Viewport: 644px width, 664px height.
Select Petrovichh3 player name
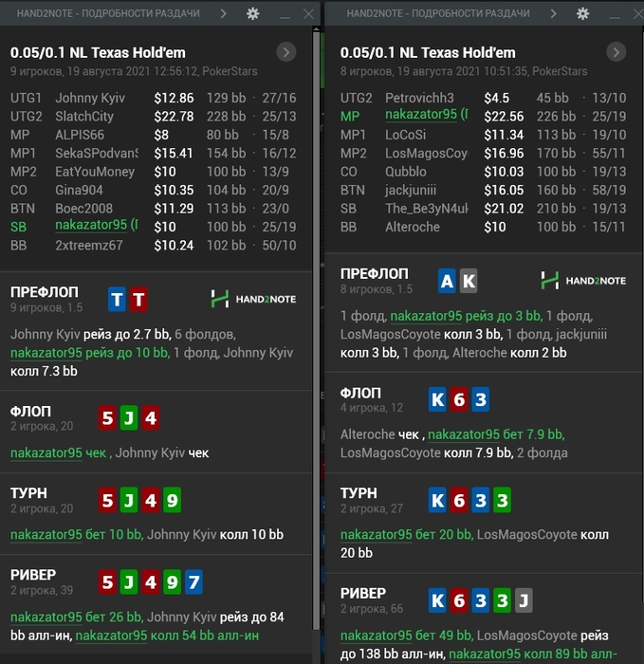(419, 98)
